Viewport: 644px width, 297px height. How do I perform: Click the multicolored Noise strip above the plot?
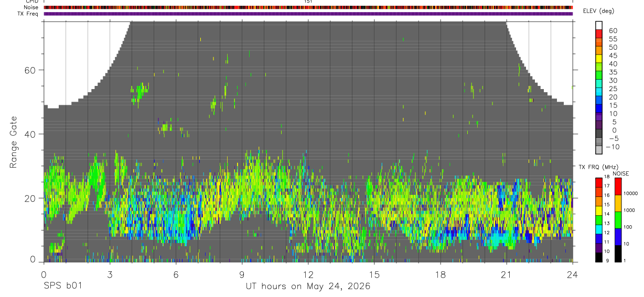pyautogui.click(x=308, y=7)
